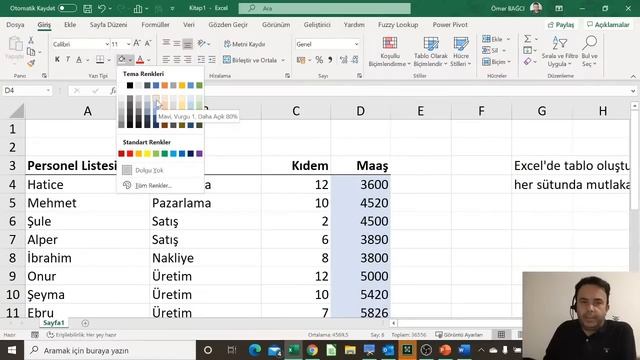This screenshot has width=640, height=360.
Task: Click the red font color A icon
Action: 140,60
